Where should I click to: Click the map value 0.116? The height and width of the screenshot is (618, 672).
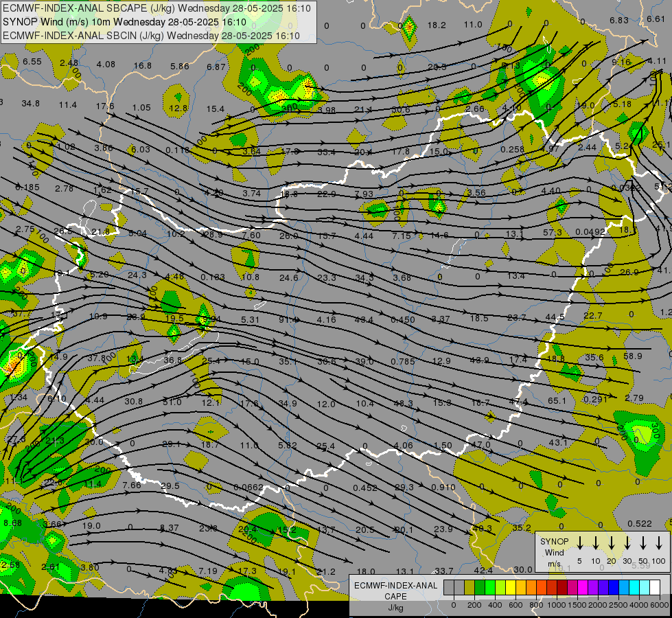coord(177,150)
